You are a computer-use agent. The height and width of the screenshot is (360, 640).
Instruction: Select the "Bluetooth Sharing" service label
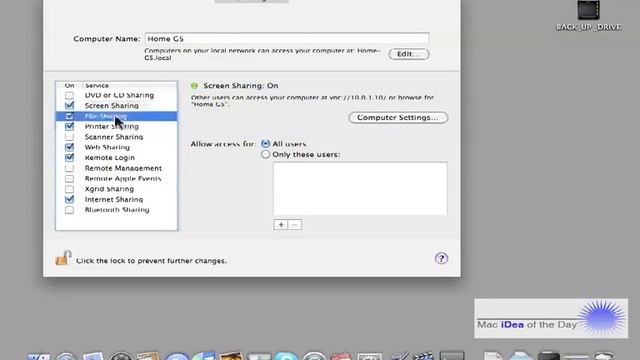click(x=117, y=210)
